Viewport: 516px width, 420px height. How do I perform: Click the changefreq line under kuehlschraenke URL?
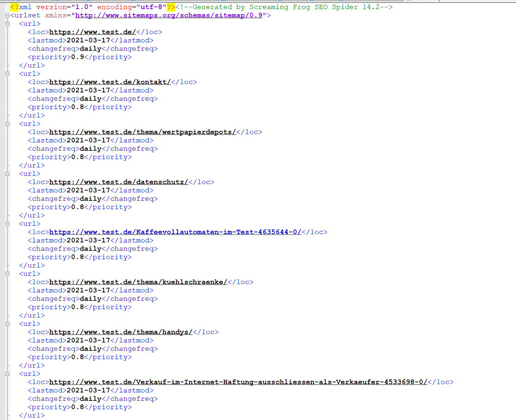pyautogui.click(x=93, y=299)
